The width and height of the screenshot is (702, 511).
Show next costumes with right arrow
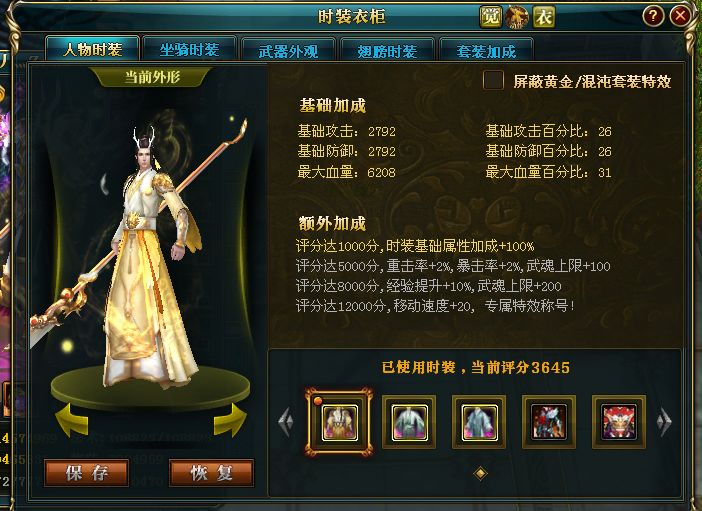click(x=664, y=421)
